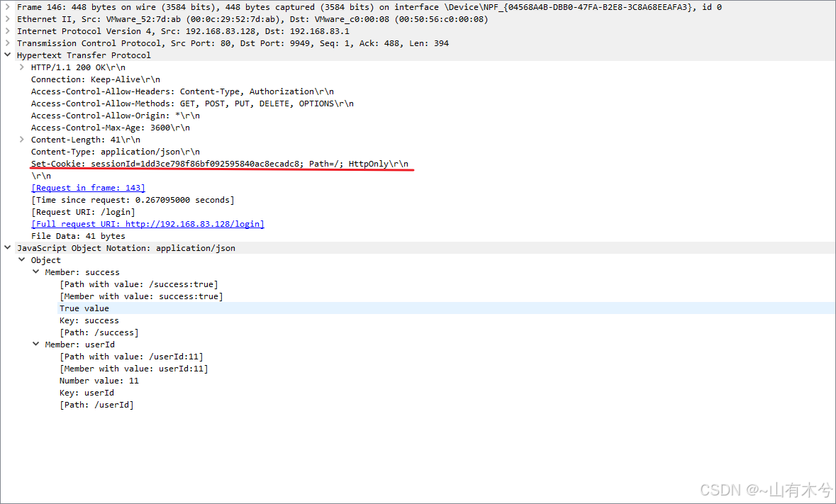This screenshot has width=836, height=504.
Task: Collapse JavaScript Object Notation section
Action: [x=8, y=247]
